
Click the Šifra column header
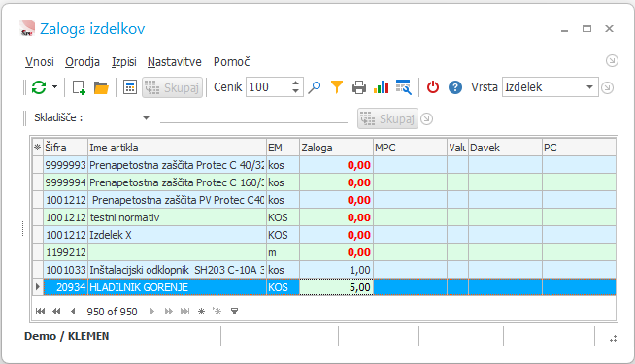(x=66, y=148)
